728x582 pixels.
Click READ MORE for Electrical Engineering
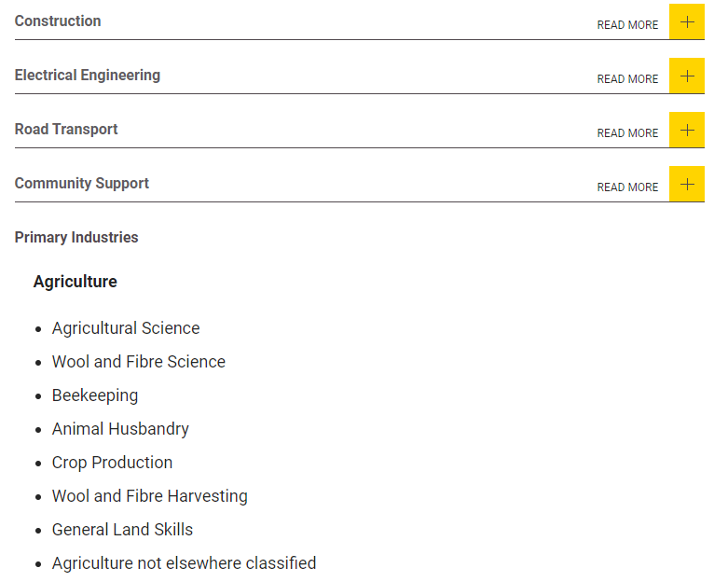[x=627, y=79]
